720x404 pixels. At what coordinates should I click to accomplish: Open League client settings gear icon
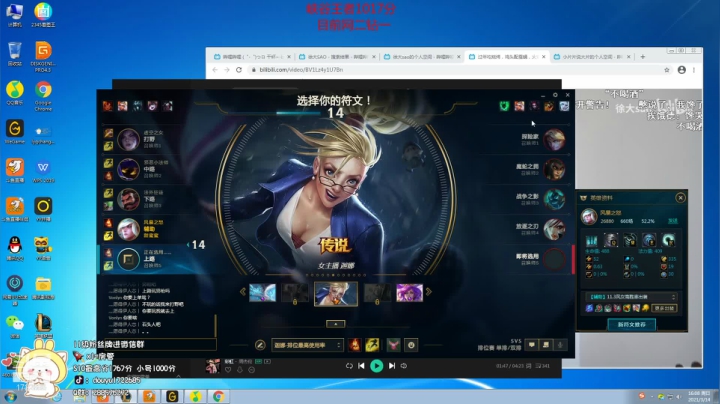[x=555, y=95]
